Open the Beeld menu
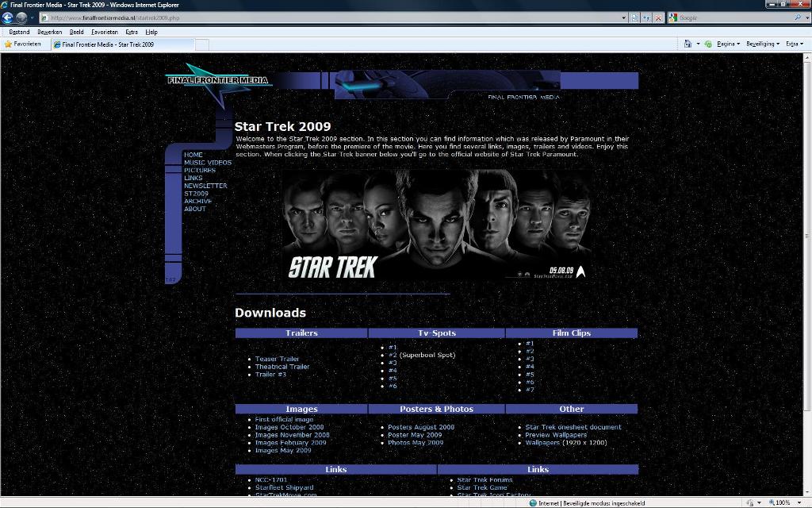 (77, 32)
